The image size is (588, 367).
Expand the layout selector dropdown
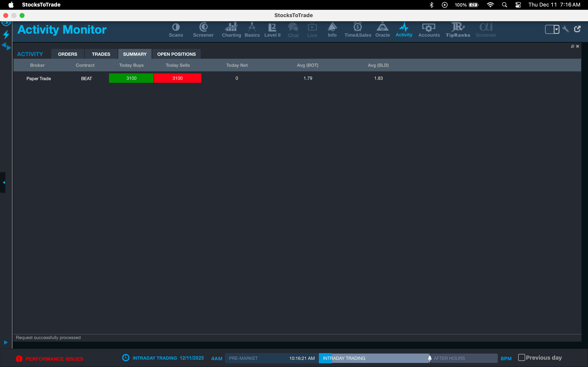pos(556,29)
